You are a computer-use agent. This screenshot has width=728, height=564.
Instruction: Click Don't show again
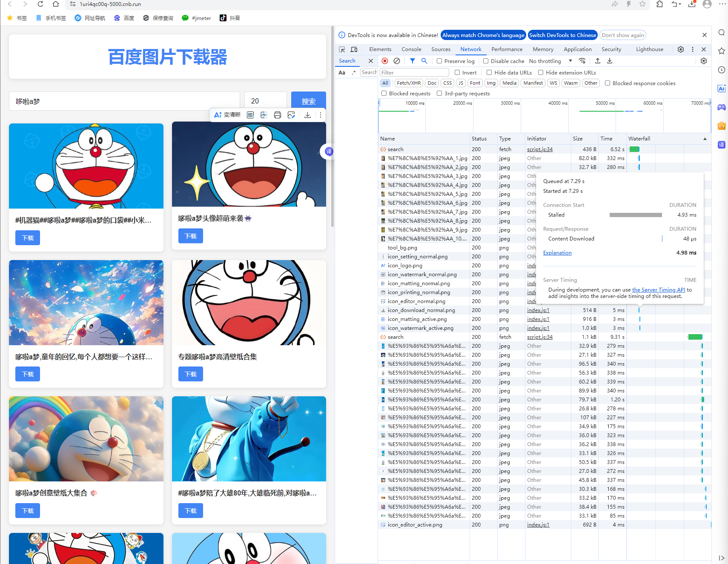(623, 35)
